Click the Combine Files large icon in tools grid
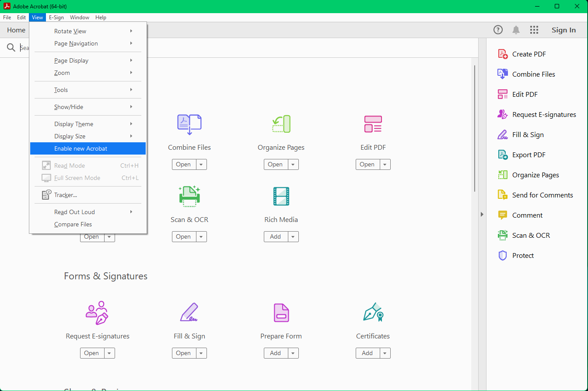 click(x=189, y=124)
